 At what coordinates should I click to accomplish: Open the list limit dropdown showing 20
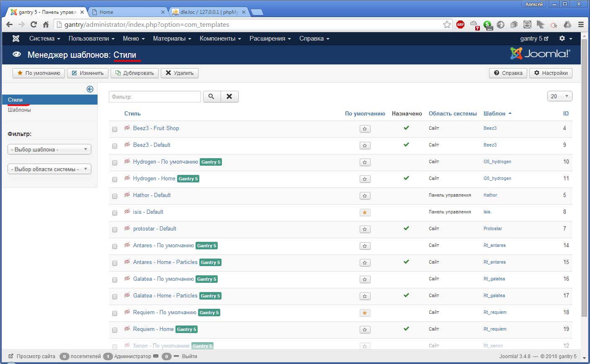559,96
